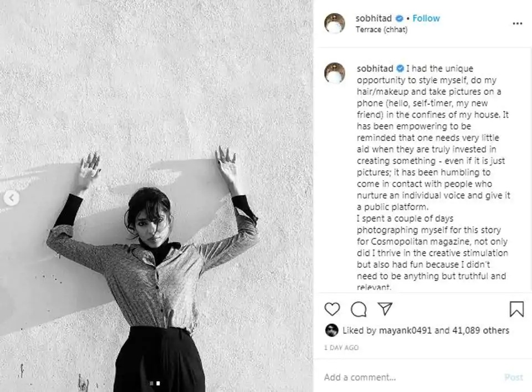Open sobhitad username in header
The height and width of the screenshot is (392, 532).
[x=374, y=18]
